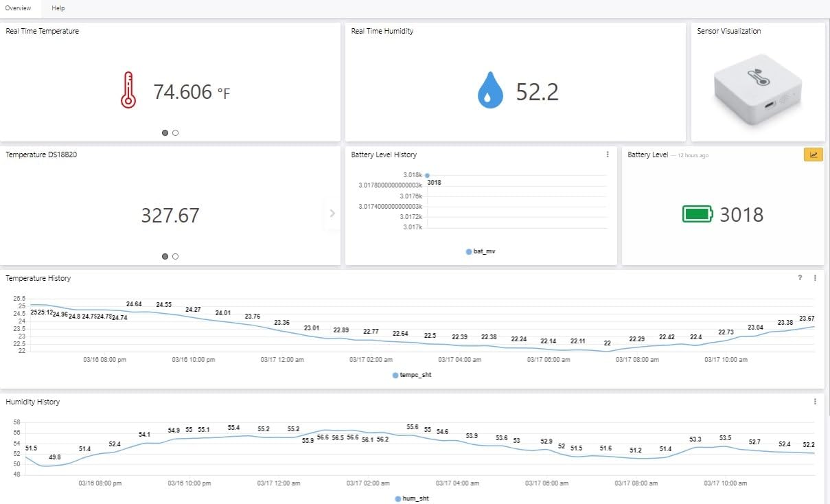Toggle the hum_sht legend series

coord(412,499)
